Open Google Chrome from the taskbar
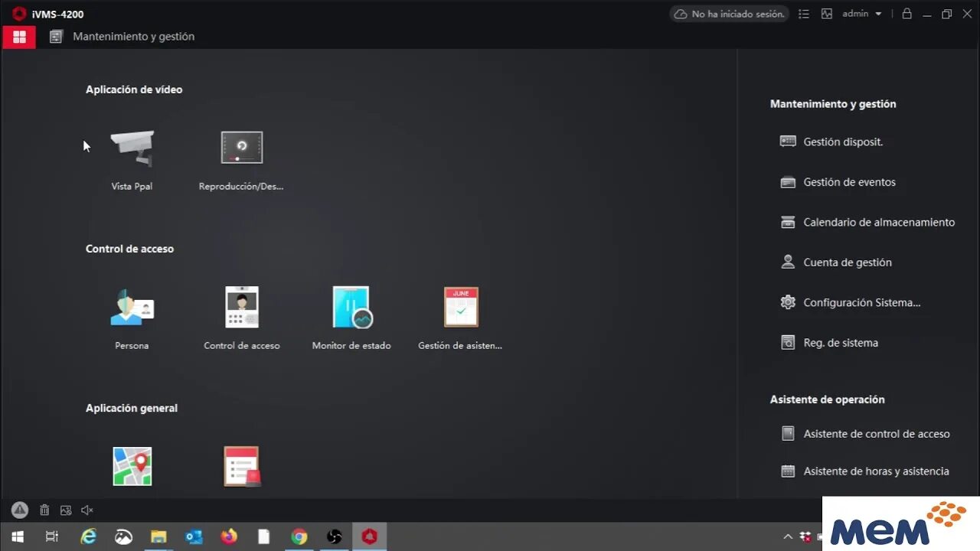 tap(299, 537)
